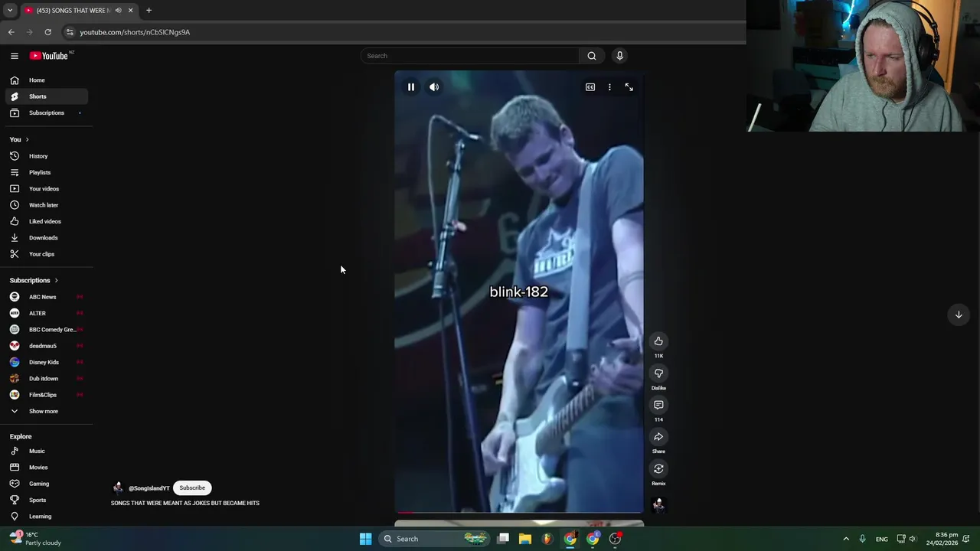
Task: Open Sports in Explore
Action: [46, 500]
